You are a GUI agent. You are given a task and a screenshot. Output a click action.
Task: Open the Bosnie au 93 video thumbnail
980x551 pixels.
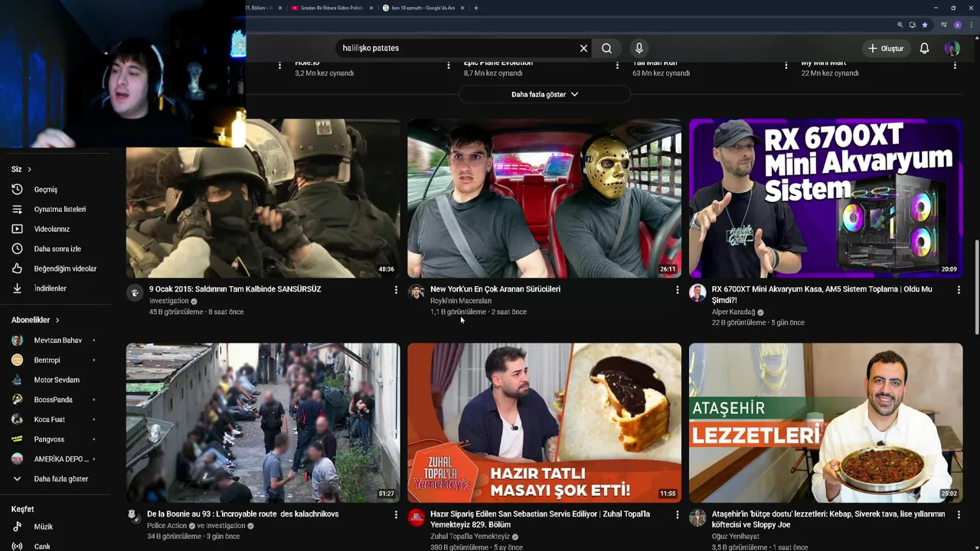pos(263,423)
